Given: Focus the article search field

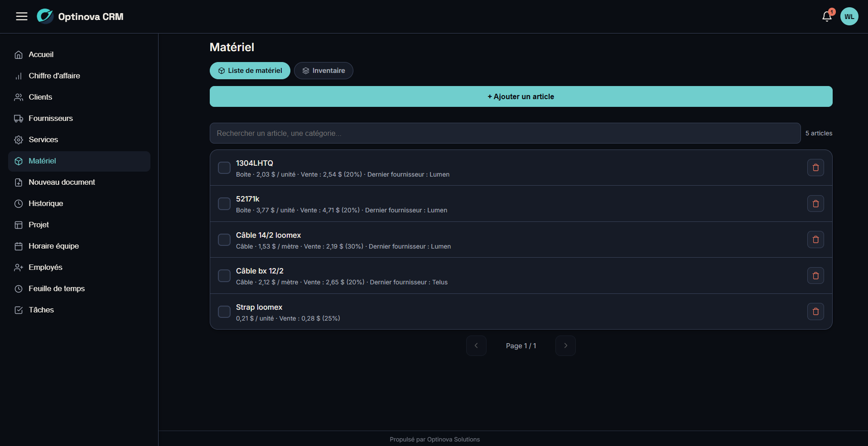Looking at the screenshot, I should [x=505, y=133].
